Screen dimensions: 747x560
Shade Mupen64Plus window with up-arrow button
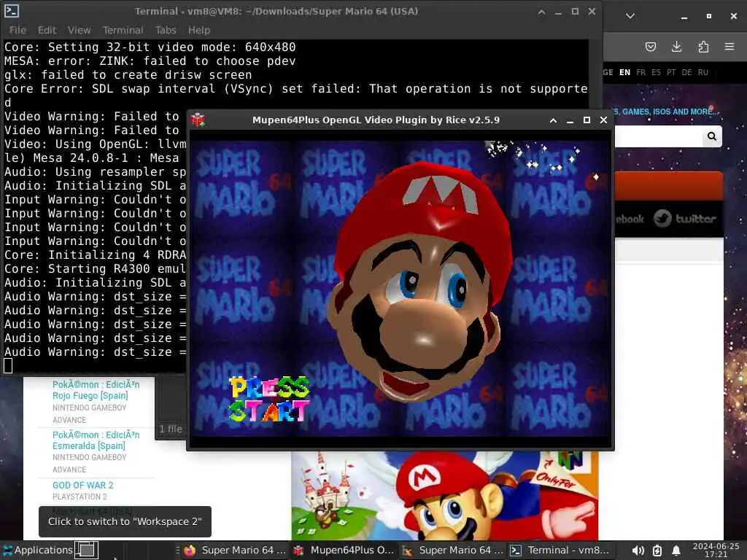553,120
